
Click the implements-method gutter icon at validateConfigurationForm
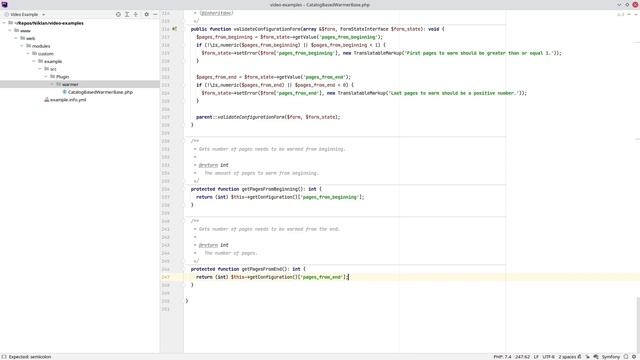[x=175, y=29]
